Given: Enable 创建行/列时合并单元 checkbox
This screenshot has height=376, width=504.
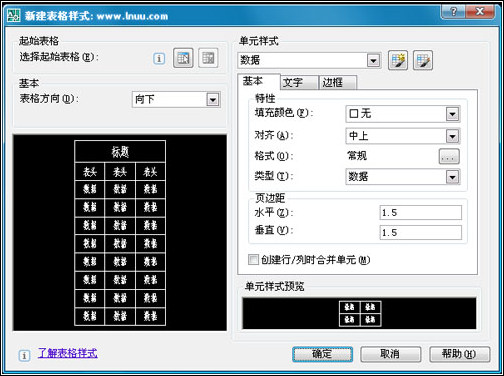Looking at the screenshot, I should click(x=253, y=259).
